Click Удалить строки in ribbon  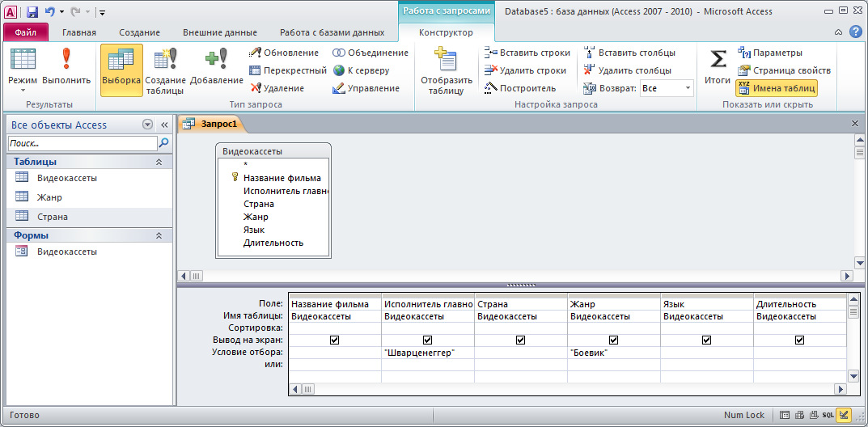tap(525, 71)
